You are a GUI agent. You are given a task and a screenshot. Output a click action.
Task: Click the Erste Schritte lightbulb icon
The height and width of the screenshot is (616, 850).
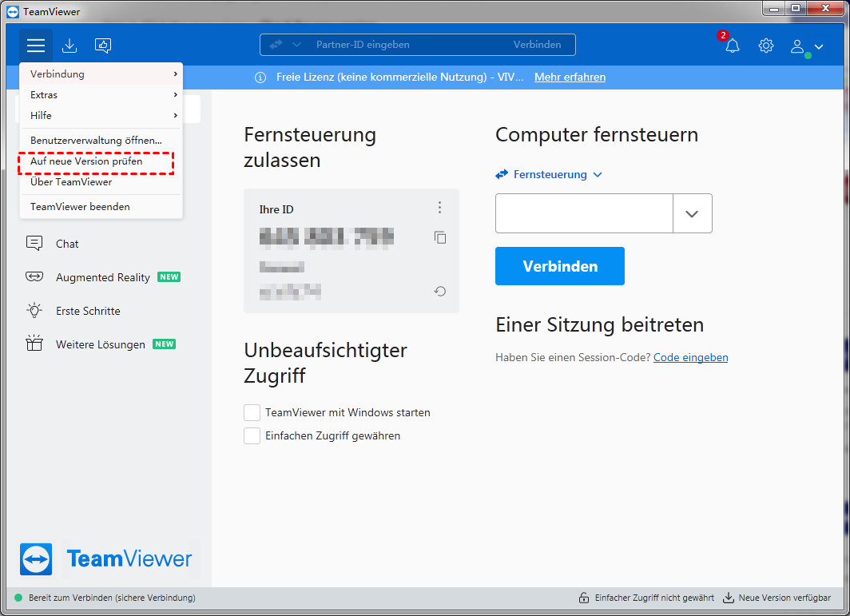tap(34, 310)
